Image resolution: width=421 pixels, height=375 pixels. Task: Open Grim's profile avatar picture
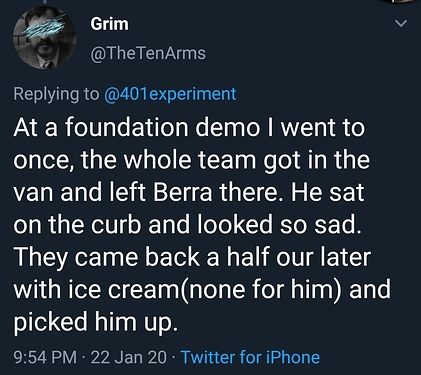(x=44, y=37)
